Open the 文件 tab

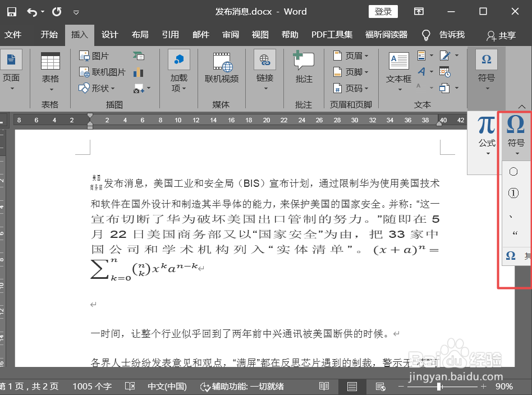point(13,35)
